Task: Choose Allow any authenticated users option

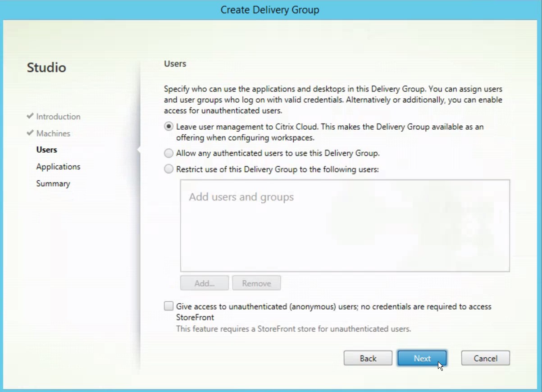Action: click(169, 153)
